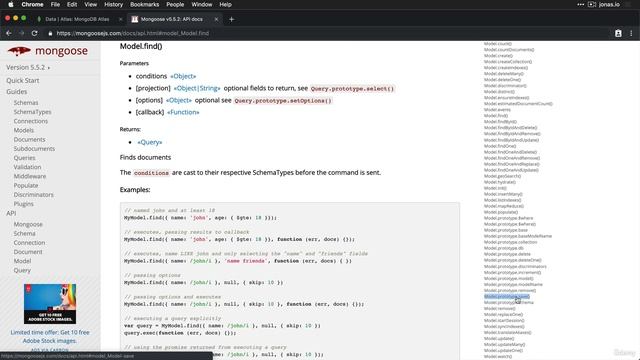Expand the Version 5.5.2 selector

[x=28, y=67]
